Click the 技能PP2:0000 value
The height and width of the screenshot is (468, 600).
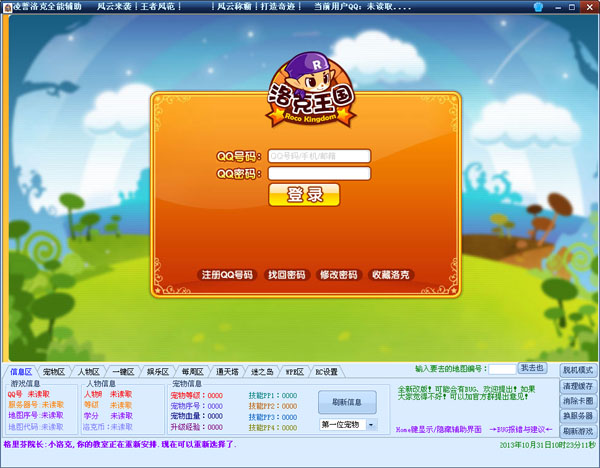273,406
